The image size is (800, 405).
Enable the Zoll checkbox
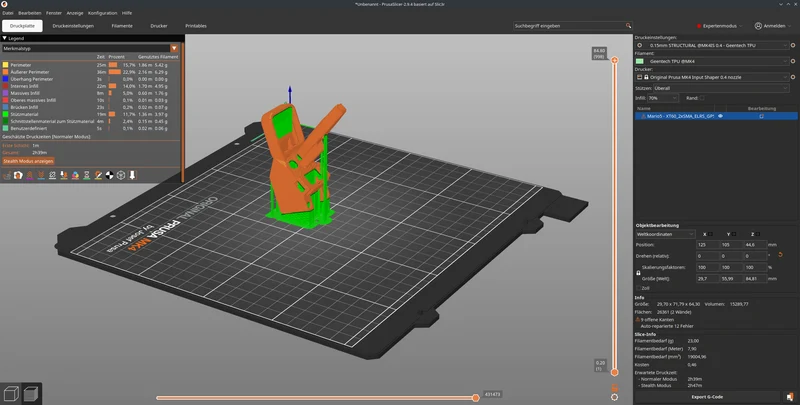pos(639,288)
